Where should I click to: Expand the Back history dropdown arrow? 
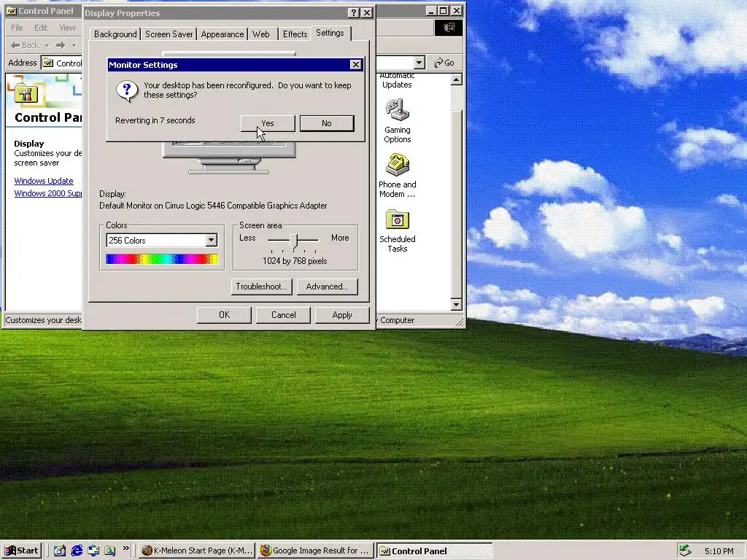pos(47,46)
